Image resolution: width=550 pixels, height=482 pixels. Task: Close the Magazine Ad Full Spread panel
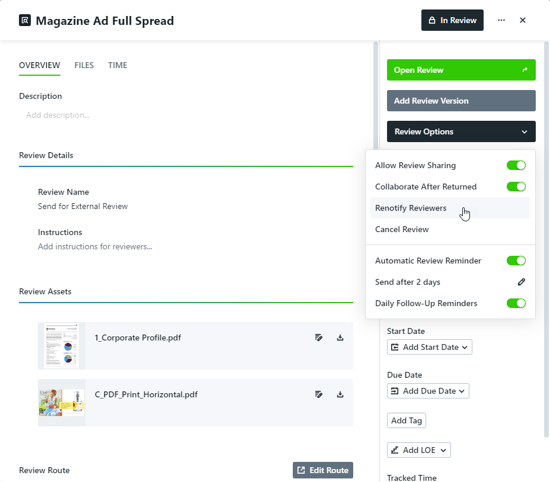[x=522, y=20]
